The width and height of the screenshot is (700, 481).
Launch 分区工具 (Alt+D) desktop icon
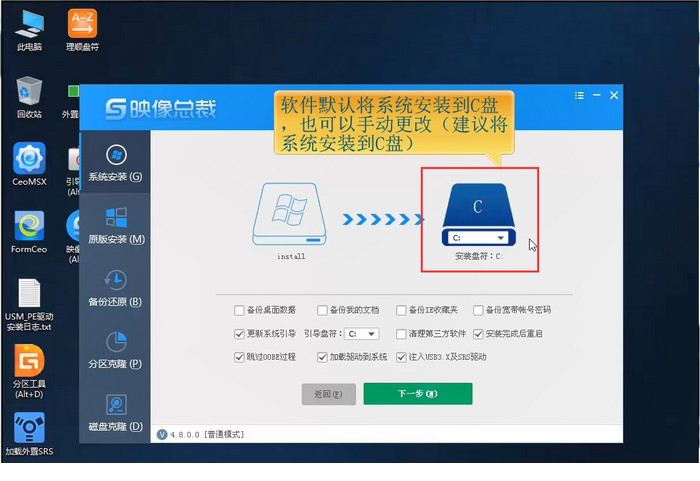[29, 371]
